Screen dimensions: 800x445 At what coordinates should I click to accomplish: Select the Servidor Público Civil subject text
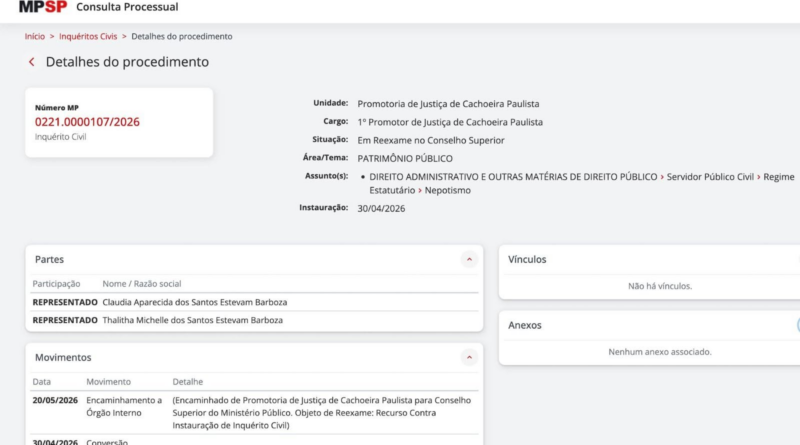710,177
